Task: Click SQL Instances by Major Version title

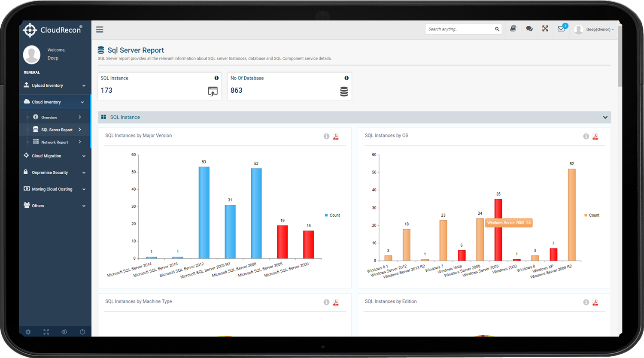Action: point(138,136)
